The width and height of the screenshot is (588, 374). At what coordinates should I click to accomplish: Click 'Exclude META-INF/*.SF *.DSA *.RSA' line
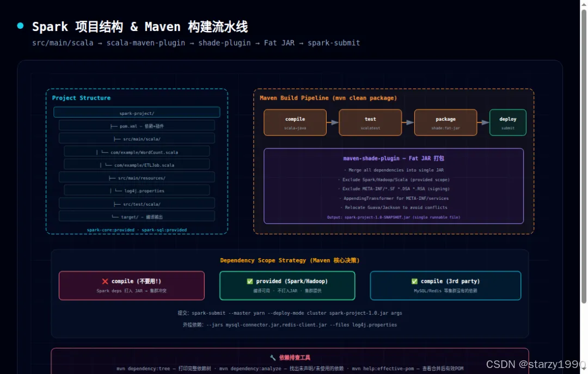point(394,189)
